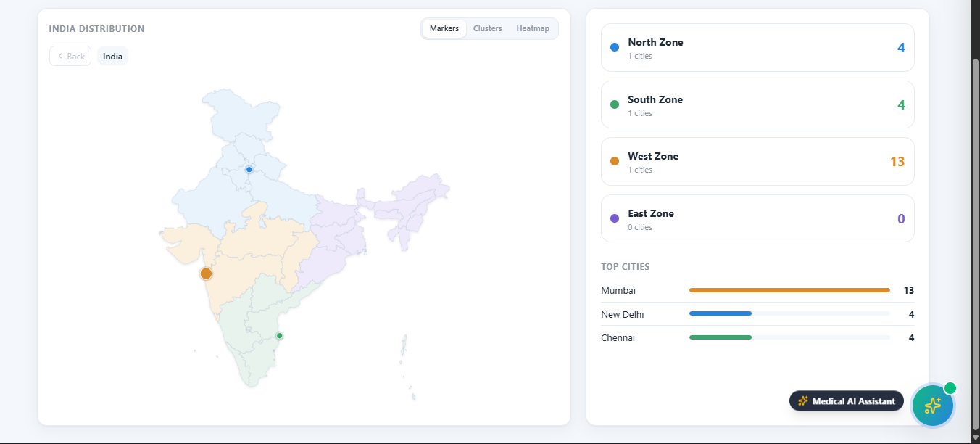Switch to the Clusters map view
This screenshot has height=444, width=980.
pyautogui.click(x=487, y=28)
